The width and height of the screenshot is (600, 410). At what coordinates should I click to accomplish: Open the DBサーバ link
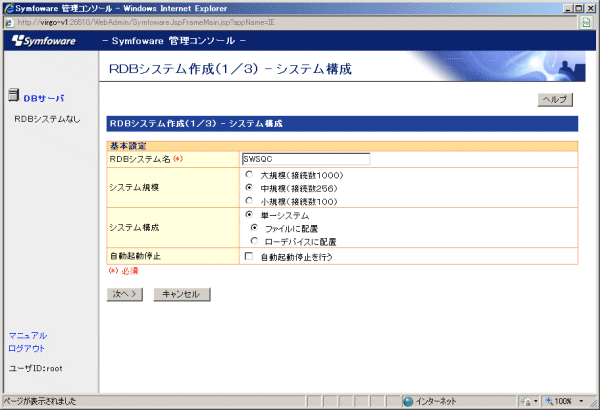tap(44, 98)
